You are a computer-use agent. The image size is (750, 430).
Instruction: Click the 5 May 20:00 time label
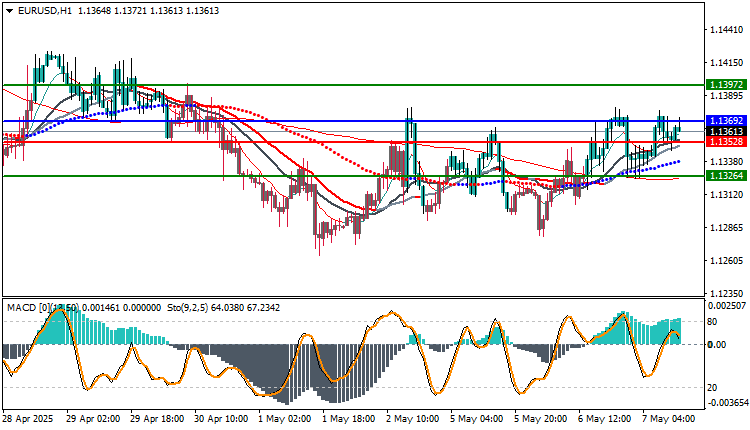coord(541,419)
